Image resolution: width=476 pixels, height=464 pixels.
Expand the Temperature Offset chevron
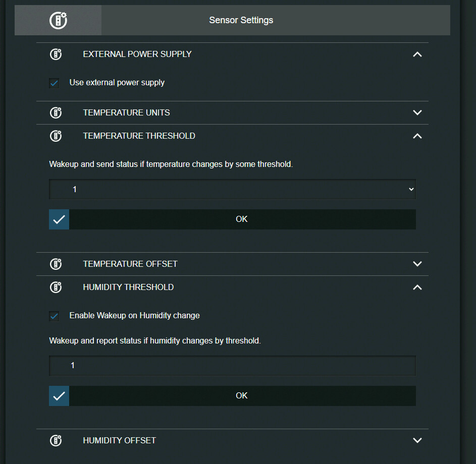point(417,264)
